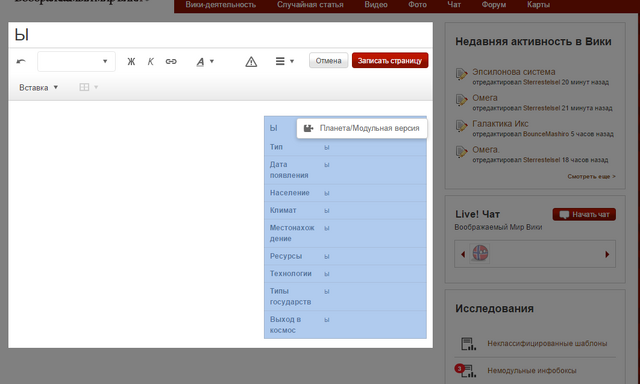Insert a link with chain icon
Screen dimensions: 640x384
point(171,62)
